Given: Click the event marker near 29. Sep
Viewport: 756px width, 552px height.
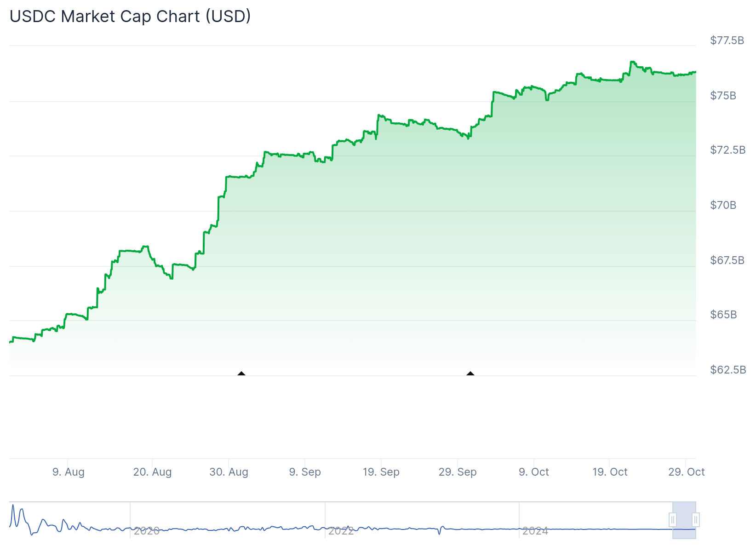Looking at the screenshot, I should tap(470, 374).
